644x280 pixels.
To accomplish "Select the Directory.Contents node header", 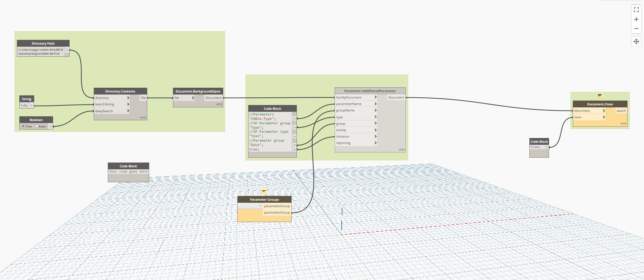I will pyautogui.click(x=120, y=91).
